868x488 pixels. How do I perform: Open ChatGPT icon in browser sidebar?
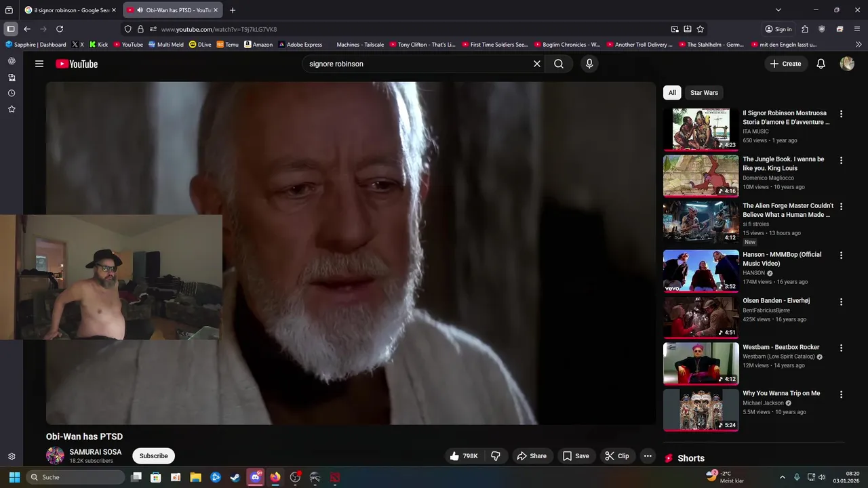point(12,61)
